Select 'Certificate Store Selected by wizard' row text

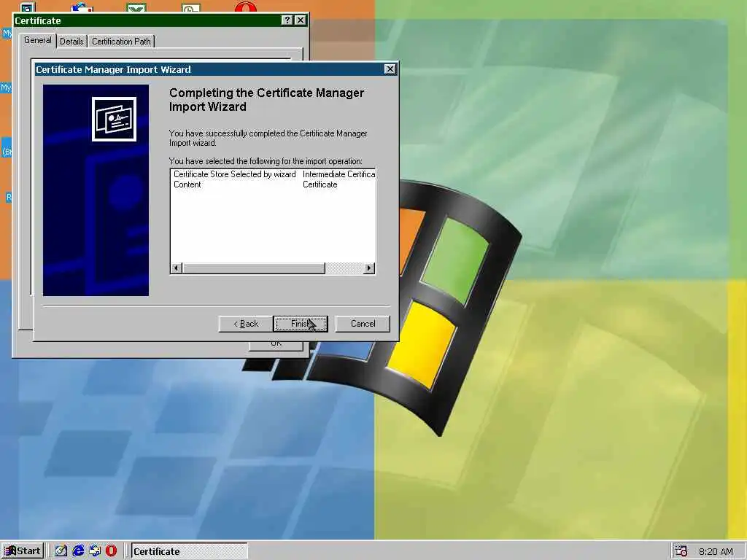[234, 174]
